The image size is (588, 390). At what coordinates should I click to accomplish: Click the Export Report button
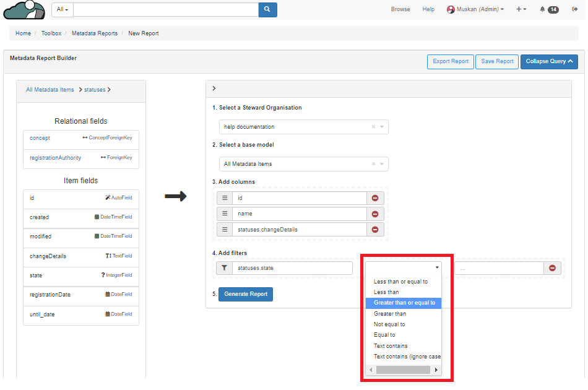[450, 61]
